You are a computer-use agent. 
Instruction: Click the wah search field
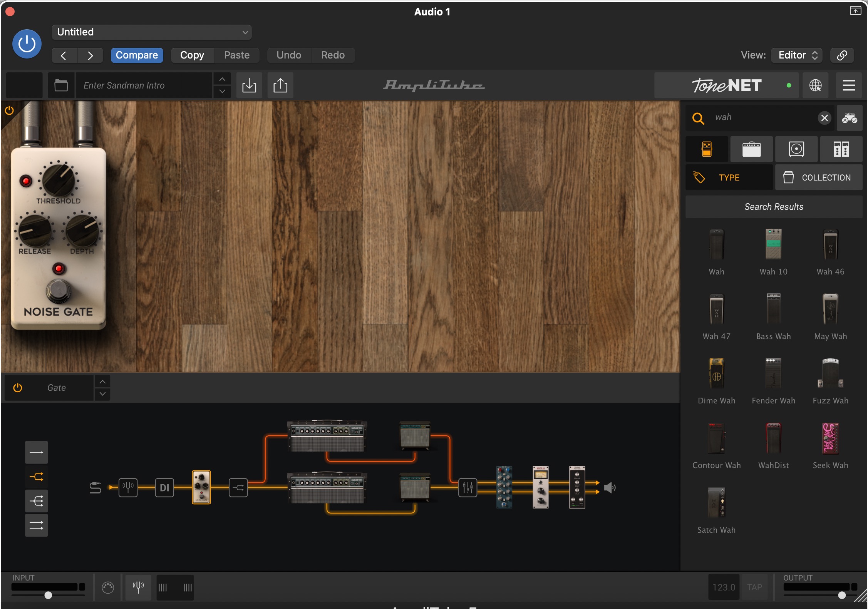[762, 117]
